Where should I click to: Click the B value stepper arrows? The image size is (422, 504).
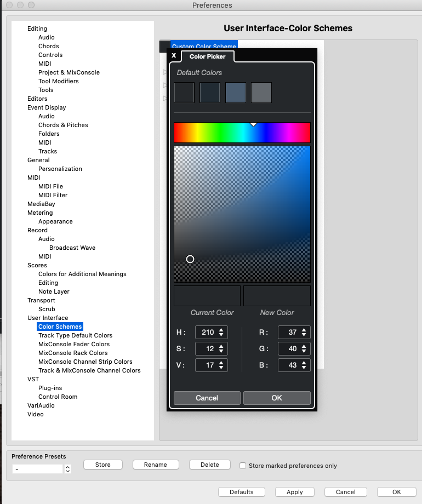pos(304,365)
